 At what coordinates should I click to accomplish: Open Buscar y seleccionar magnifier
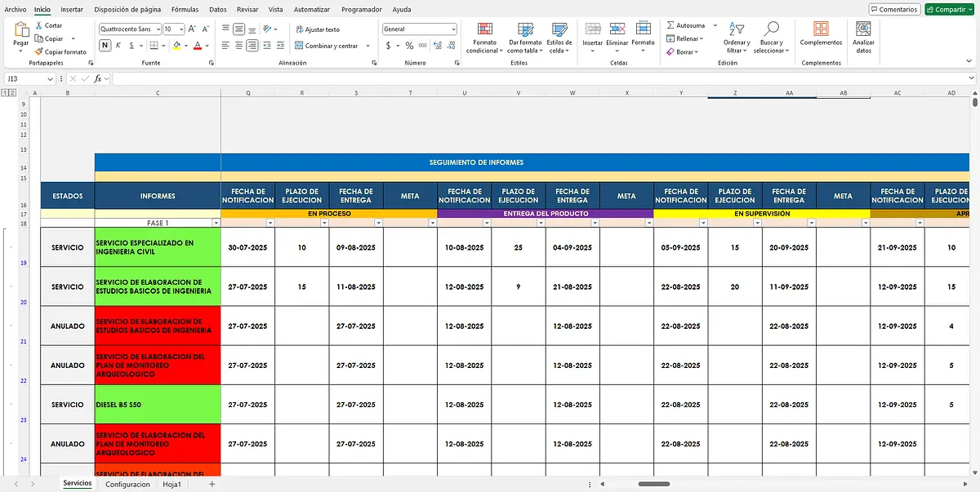coord(770,29)
